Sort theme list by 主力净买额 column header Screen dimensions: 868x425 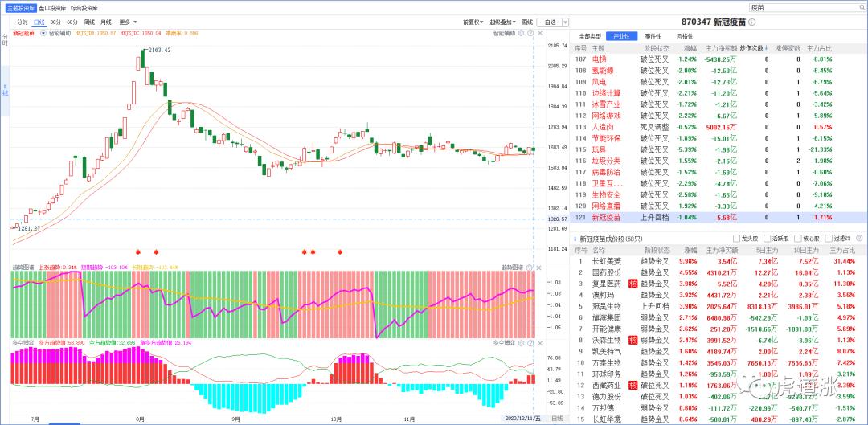click(x=721, y=48)
